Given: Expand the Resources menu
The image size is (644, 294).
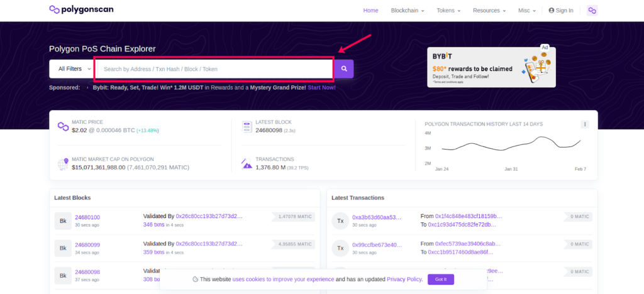Looking at the screenshot, I should click(489, 11).
